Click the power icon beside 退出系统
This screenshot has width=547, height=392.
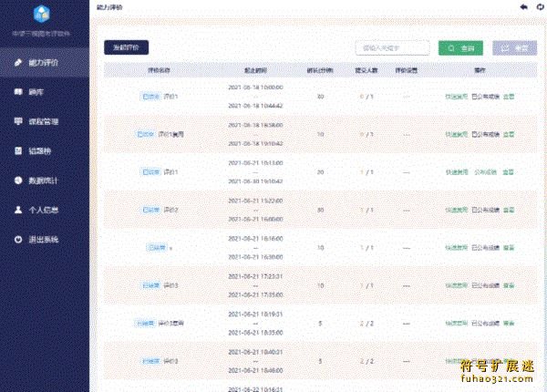18,239
